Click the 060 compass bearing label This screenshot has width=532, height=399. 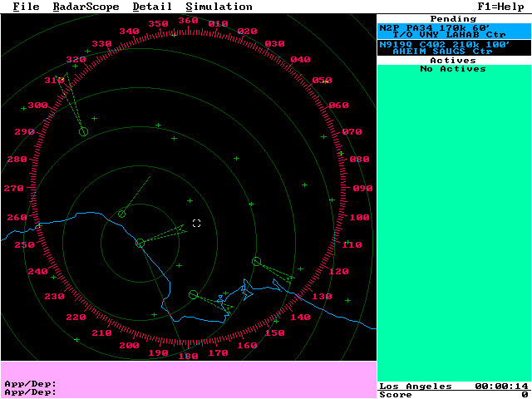338,106
